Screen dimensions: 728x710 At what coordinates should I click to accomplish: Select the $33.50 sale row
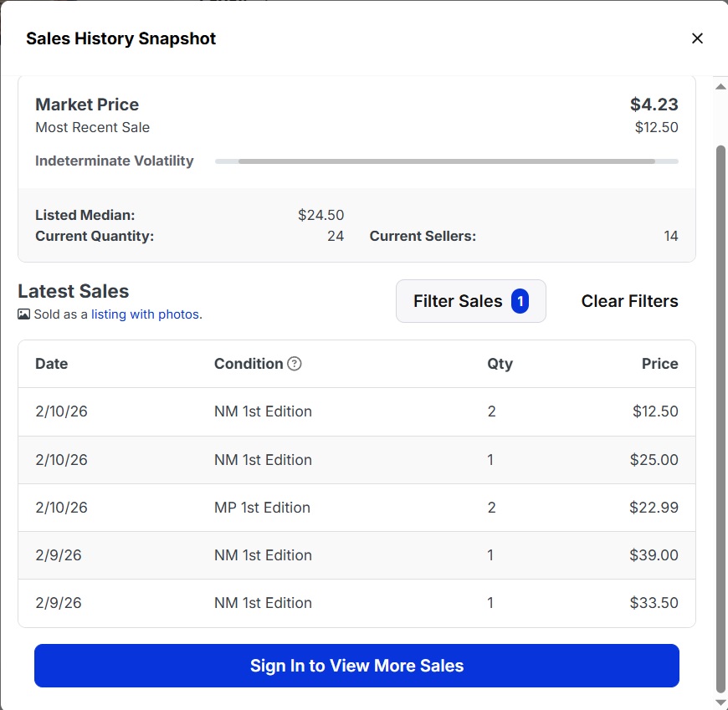coord(356,603)
